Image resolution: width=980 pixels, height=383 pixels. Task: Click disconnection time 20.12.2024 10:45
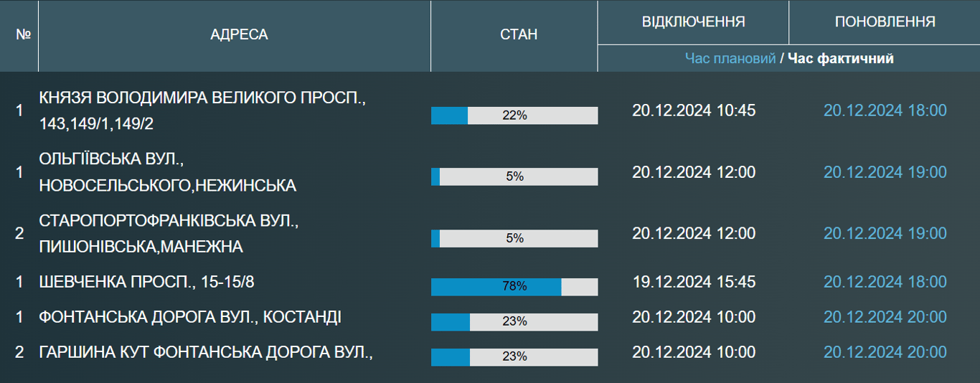(694, 110)
